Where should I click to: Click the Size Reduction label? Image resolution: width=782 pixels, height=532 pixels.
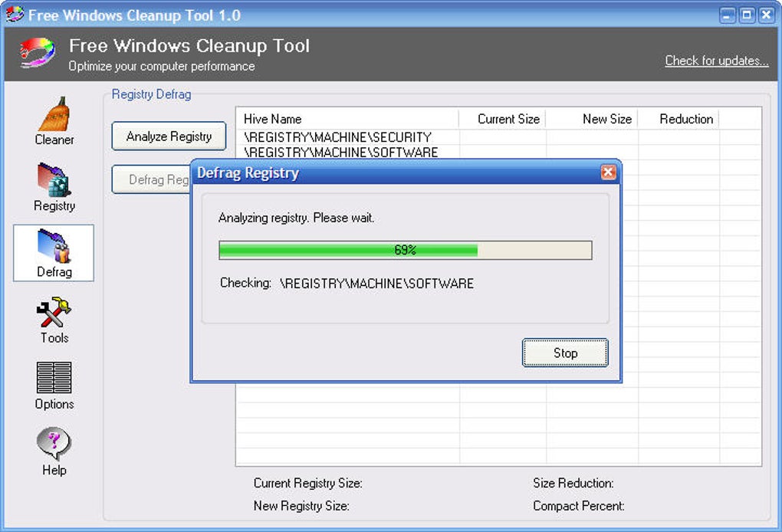pos(573,483)
